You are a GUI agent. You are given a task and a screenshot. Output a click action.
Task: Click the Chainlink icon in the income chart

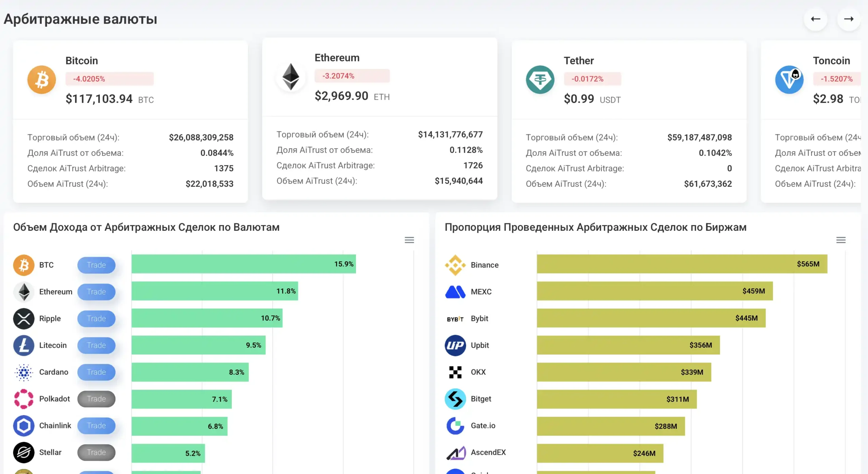tap(24, 426)
